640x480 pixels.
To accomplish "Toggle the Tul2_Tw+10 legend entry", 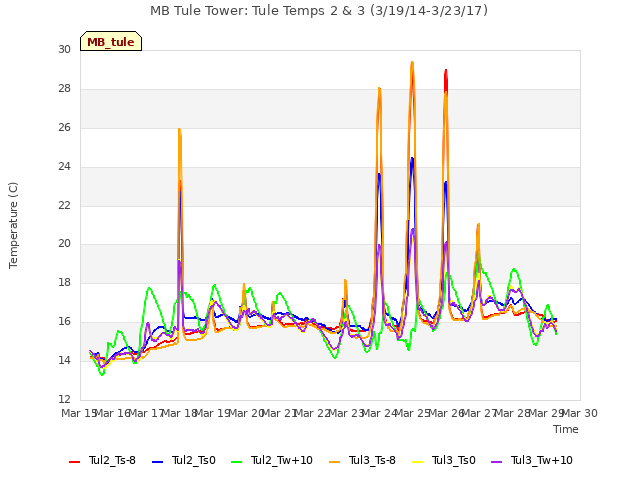I will click(272, 460).
